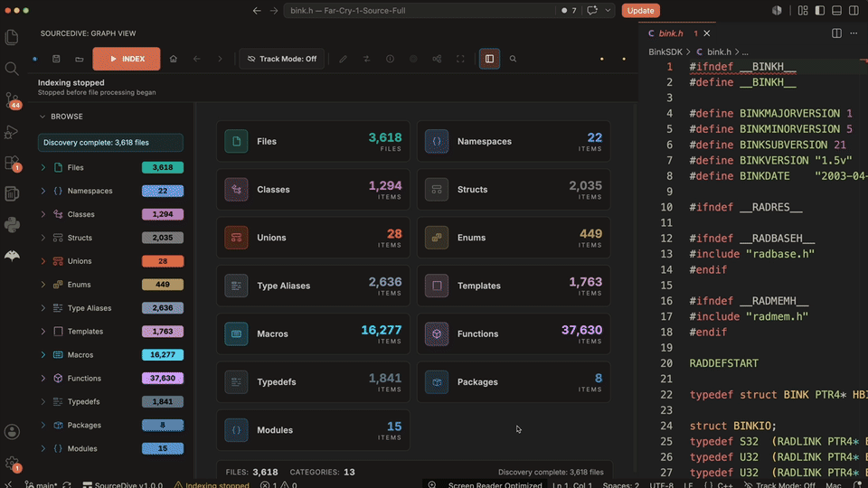The height and width of the screenshot is (488, 868).
Task: Click the UTF-8 encoding status entry
Action: pos(661,484)
